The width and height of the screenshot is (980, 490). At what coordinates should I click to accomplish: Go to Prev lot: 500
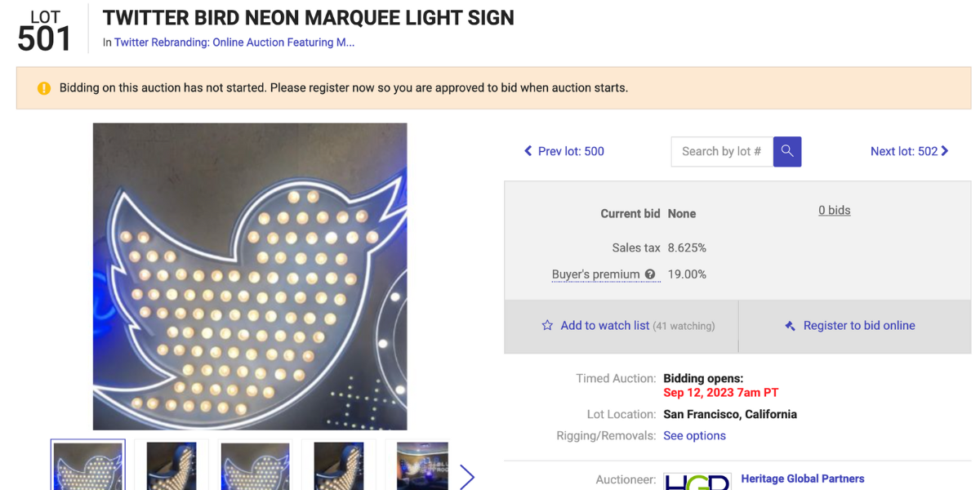[x=564, y=151]
